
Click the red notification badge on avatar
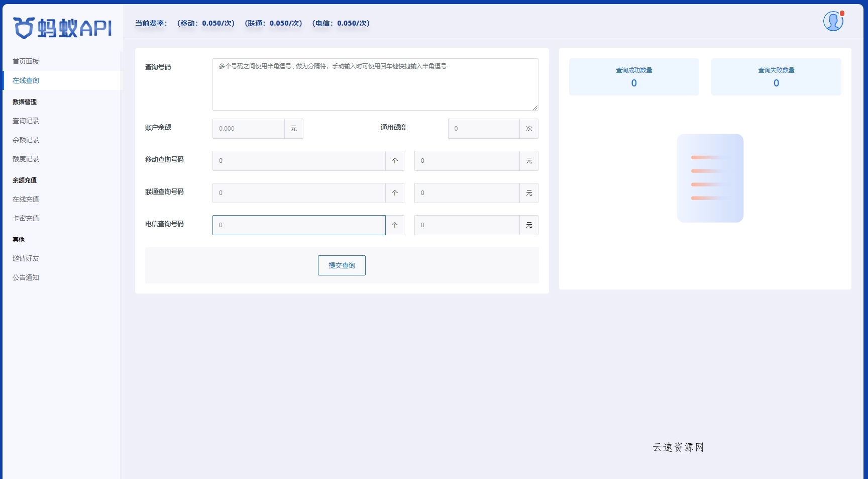[841, 13]
